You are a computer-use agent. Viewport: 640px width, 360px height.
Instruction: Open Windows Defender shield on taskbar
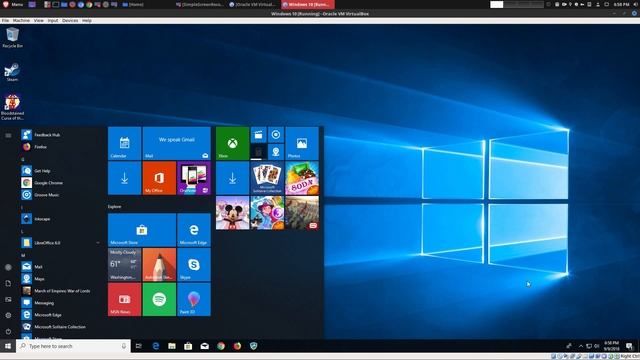click(253, 346)
